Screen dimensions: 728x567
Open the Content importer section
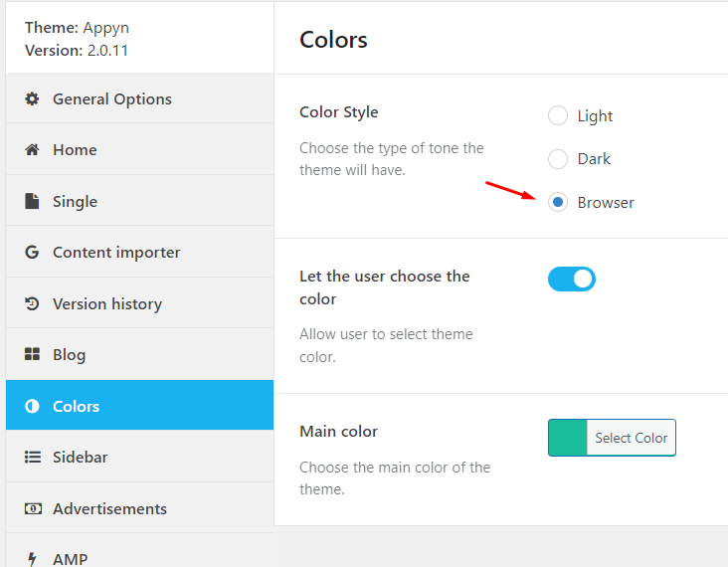point(140,252)
